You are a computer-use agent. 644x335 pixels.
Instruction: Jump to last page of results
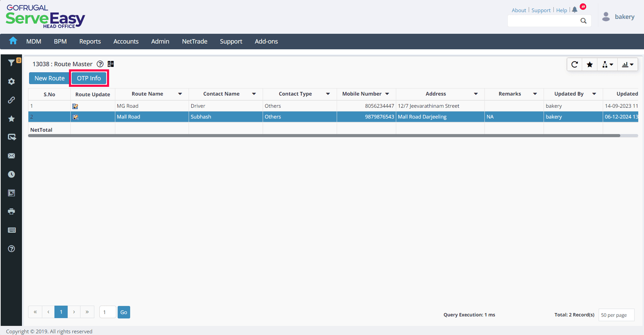(87, 312)
